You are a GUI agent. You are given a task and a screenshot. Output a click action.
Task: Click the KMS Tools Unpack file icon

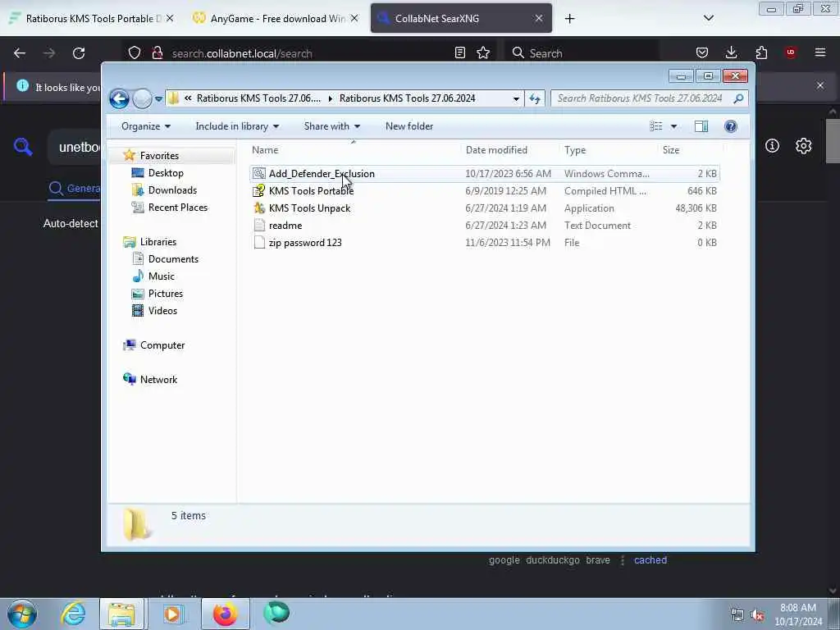(259, 208)
